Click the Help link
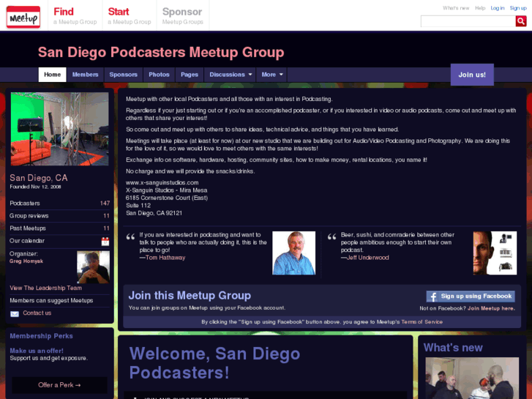The height and width of the screenshot is (399, 532). coord(480,8)
